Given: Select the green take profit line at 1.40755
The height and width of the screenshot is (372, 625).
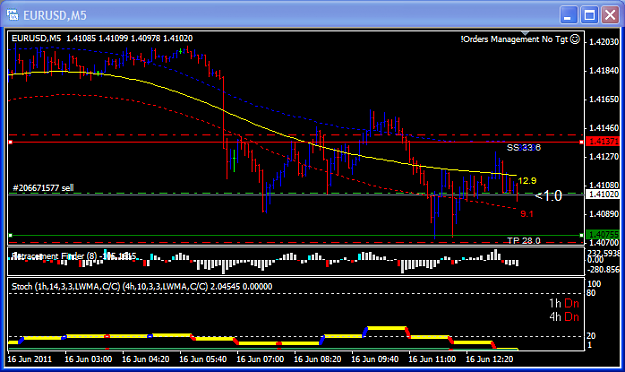Looking at the screenshot, I should tap(295, 235).
